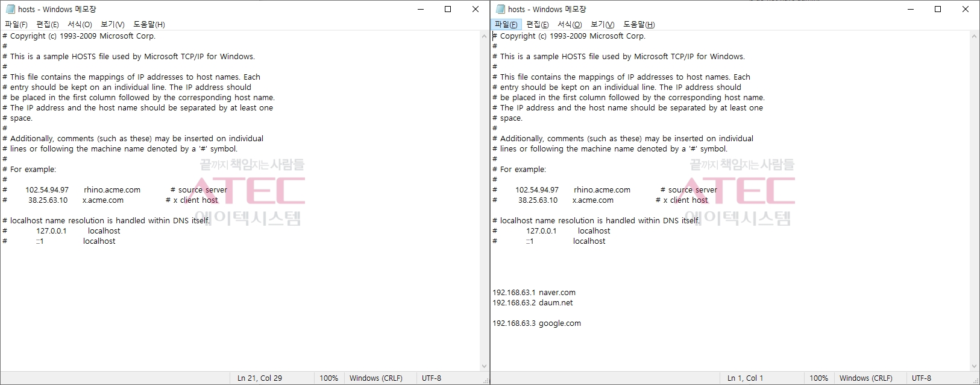Click 'localhost name resolution' line in left window

pyautogui.click(x=107, y=221)
